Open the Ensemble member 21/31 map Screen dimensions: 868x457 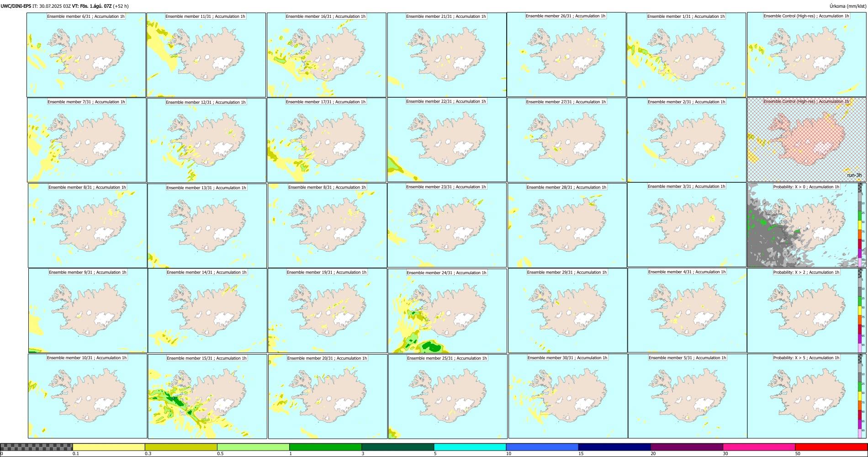[x=447, y=55]
